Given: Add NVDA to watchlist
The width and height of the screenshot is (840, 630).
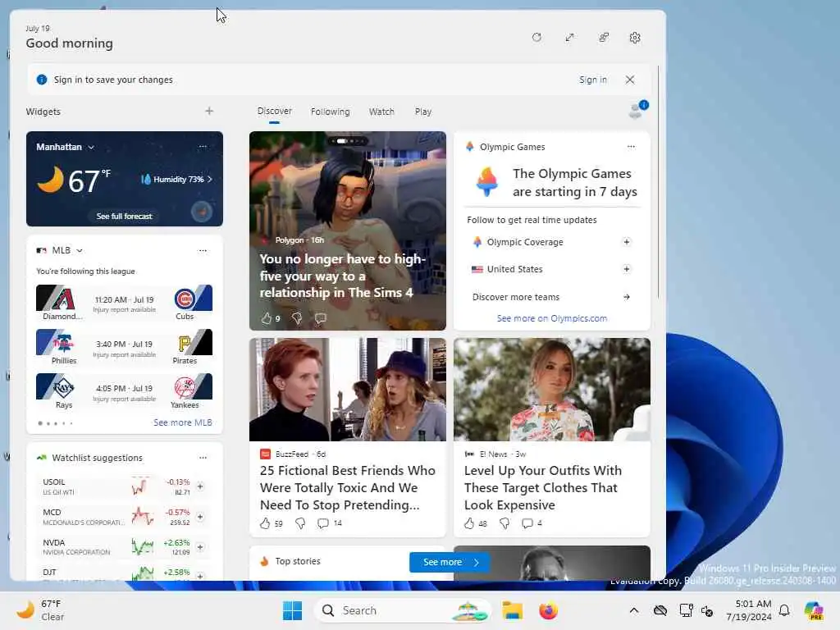Looking at the screenshot, I should pyautogui.click(x=200, y=547).
